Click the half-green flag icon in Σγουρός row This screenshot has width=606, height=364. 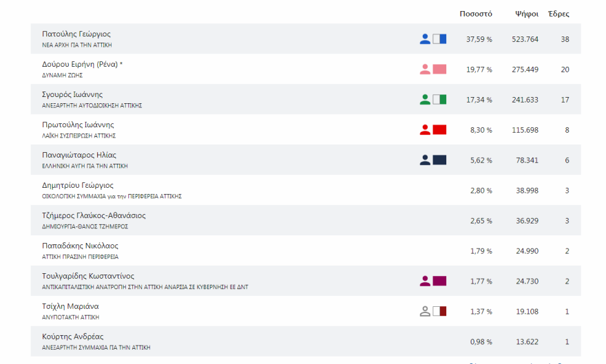click(439, 100)
